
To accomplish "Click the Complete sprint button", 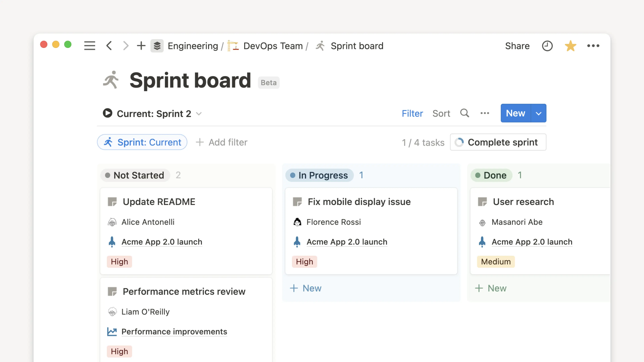I will (x=498, y=142).
